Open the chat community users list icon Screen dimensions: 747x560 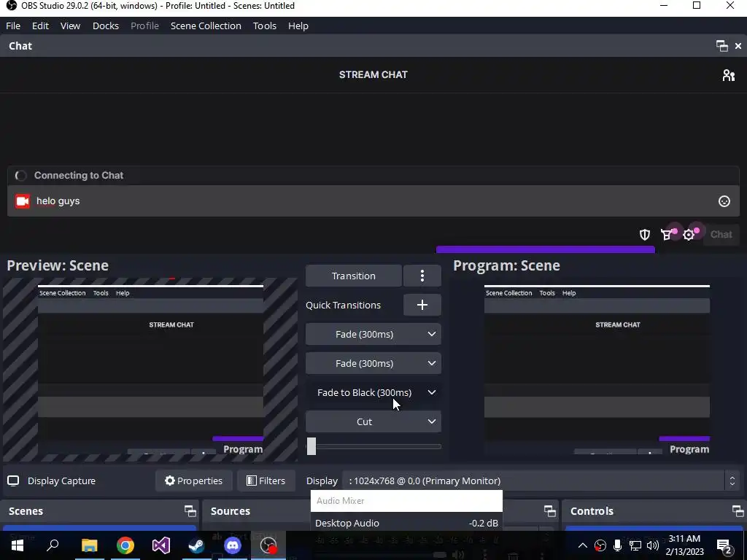(x=729, y=75)
